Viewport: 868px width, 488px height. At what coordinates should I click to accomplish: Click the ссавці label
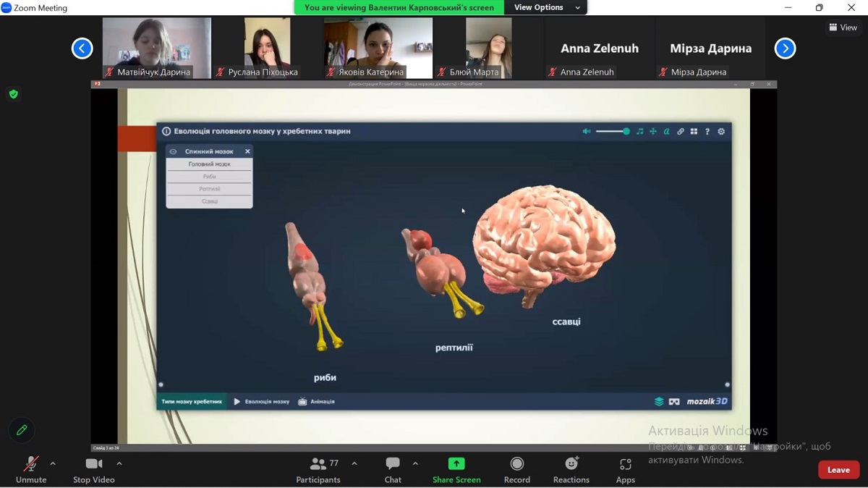[566, 321]
